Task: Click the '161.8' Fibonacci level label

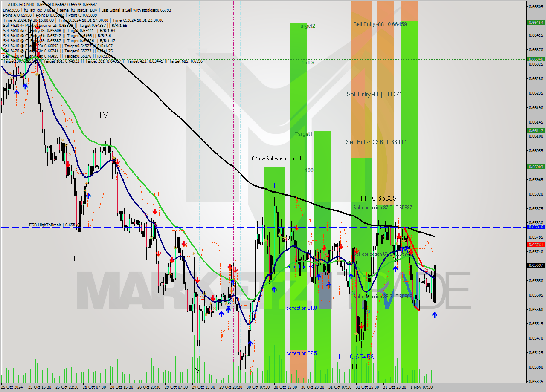Action: click(x=308, y=62)
